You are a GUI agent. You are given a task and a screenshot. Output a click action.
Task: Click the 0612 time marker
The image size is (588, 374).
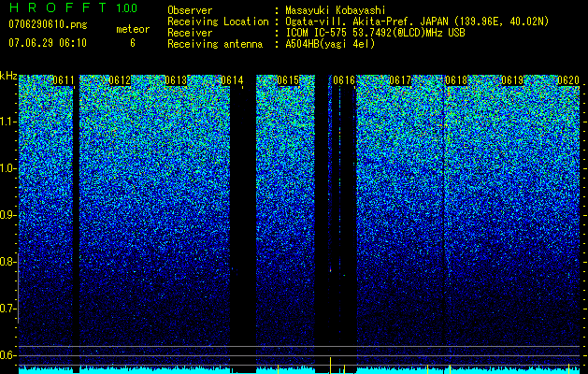point(120,80)
